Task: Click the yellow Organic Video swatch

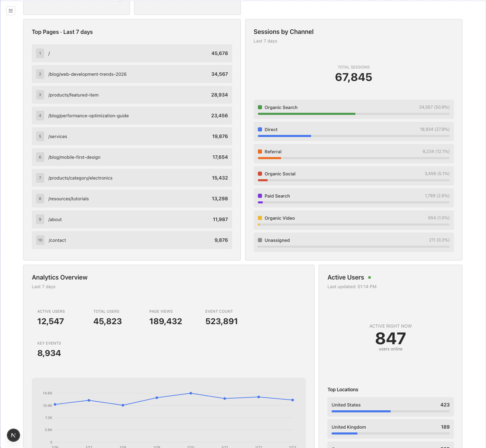Action: click(260, 218)
